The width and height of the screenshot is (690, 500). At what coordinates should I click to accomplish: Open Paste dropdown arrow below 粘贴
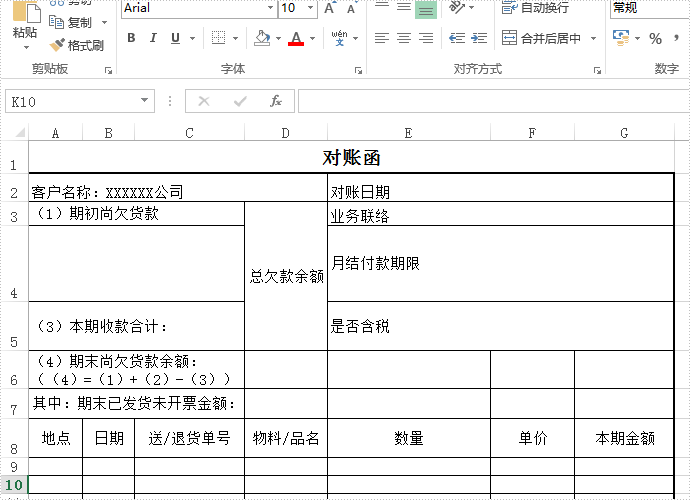coord(26,47)
